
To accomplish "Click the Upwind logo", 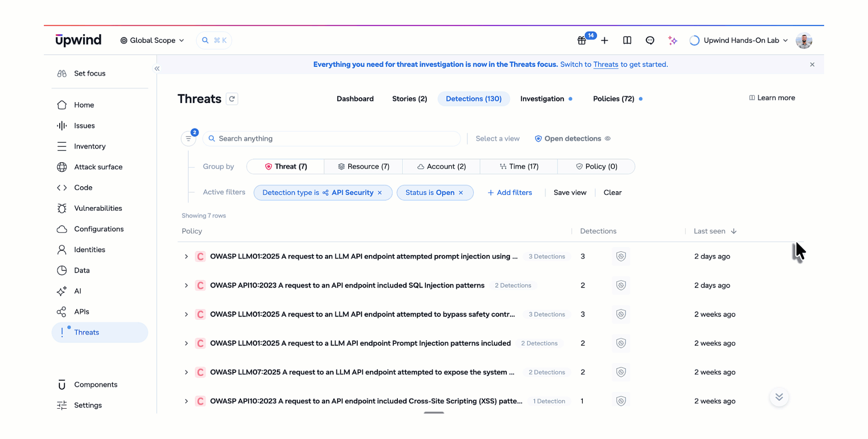I will (78, 40).
